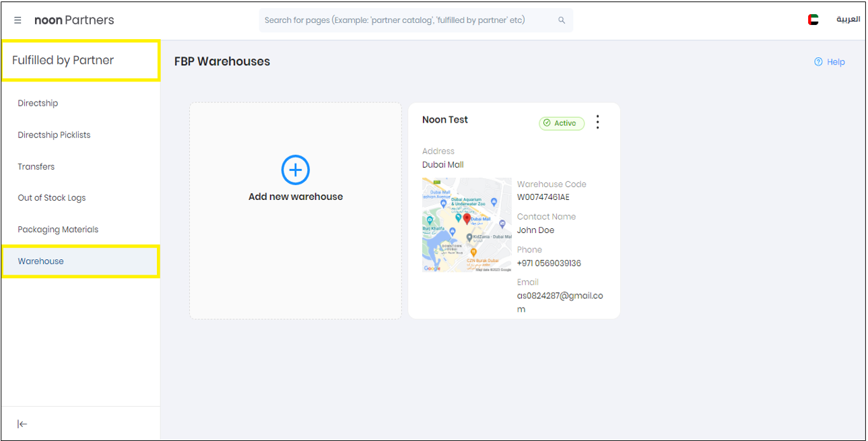Screen dimensions: 868x441
Task: Click the noon Partners logo
Action: coord(74,20)
